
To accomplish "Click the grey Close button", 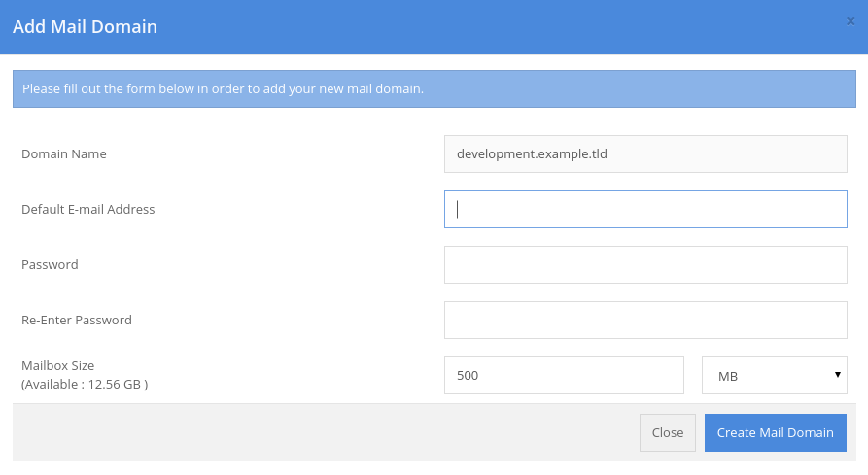I will tap(668, 432).
